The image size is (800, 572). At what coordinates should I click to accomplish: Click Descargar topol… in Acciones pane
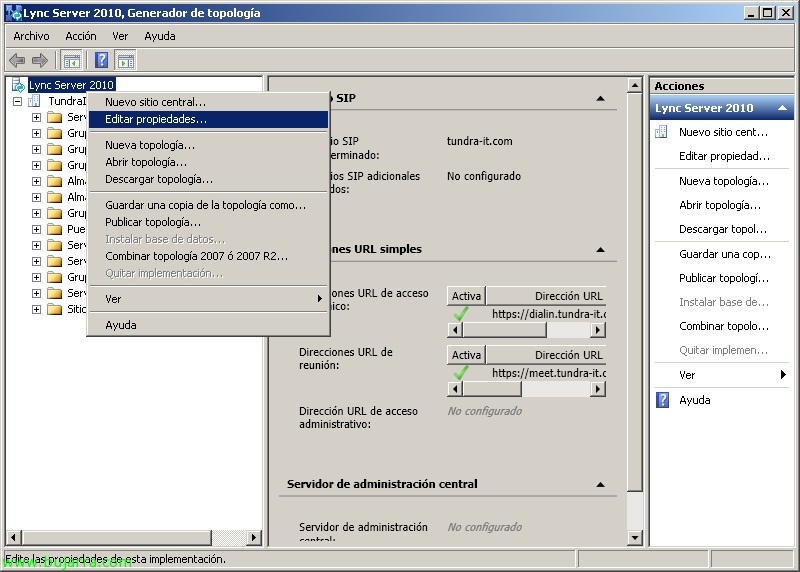(x=721, y=229)
